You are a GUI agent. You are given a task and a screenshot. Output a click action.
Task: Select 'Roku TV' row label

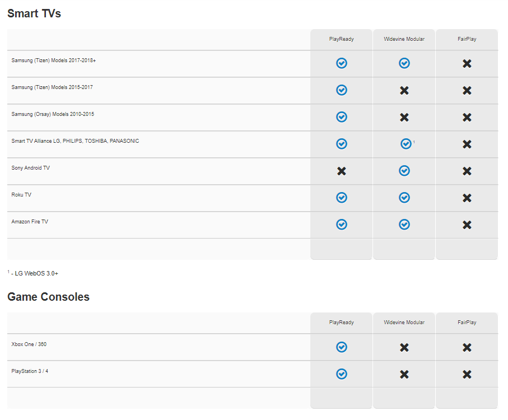[x=21, y=195]
